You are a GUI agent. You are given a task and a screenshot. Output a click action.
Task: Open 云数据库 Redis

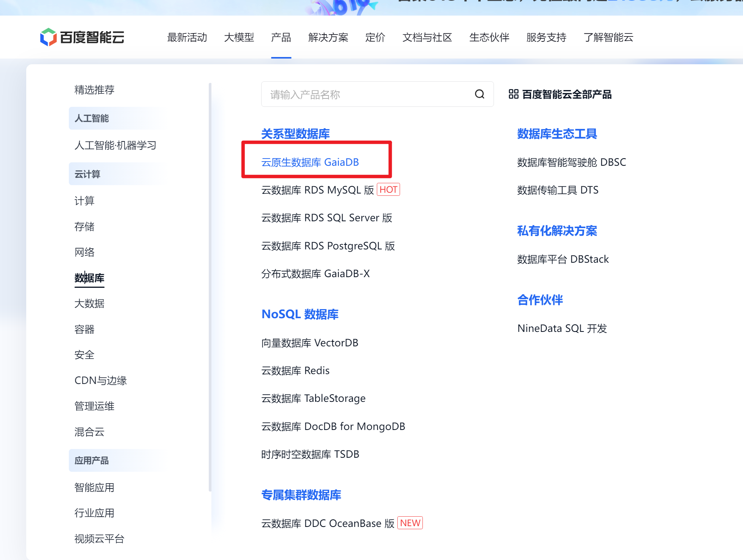click(295, 371)
